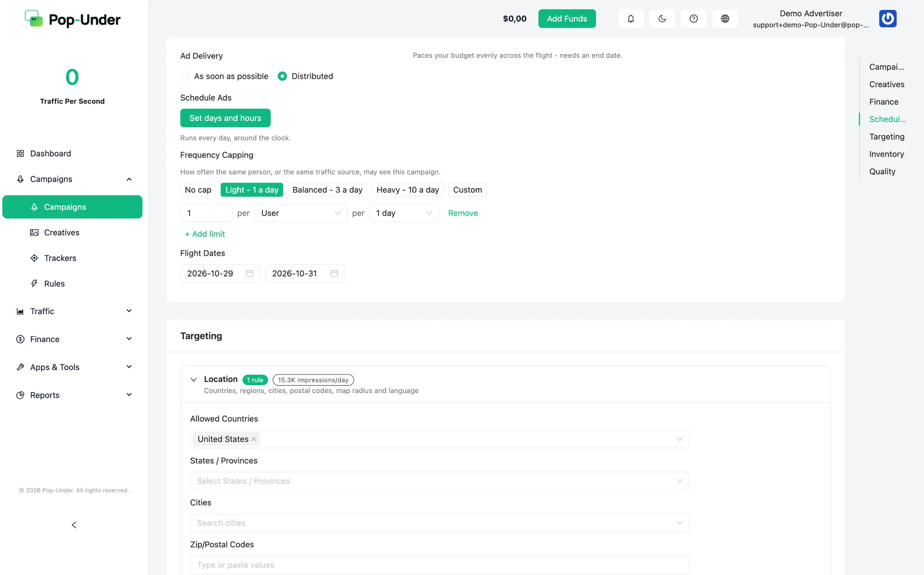Jump to Targeting section anchor
The height and width of the screenshot is (575, 924).
(x=887, y=136)
